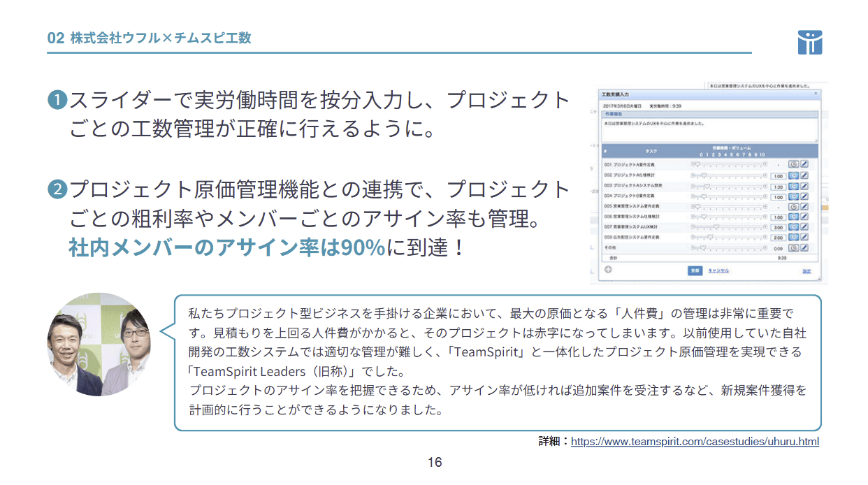868x485 pixels.
Task: Toggle the clock button for task 008
Action: click(793, 238)
